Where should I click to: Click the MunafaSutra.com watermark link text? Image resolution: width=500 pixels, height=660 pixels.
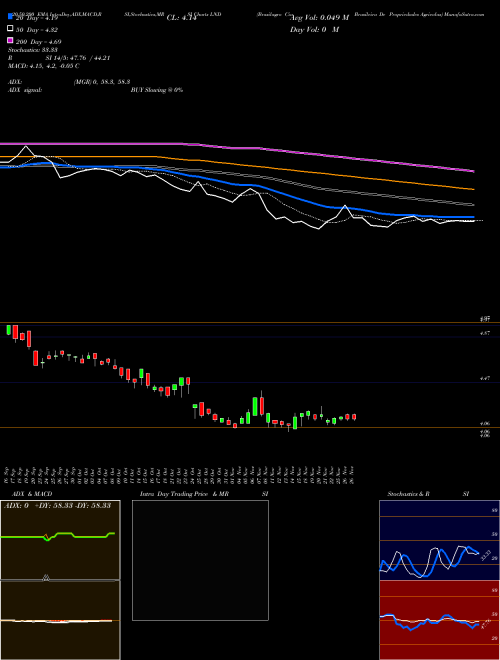click(x=463, y=14)
